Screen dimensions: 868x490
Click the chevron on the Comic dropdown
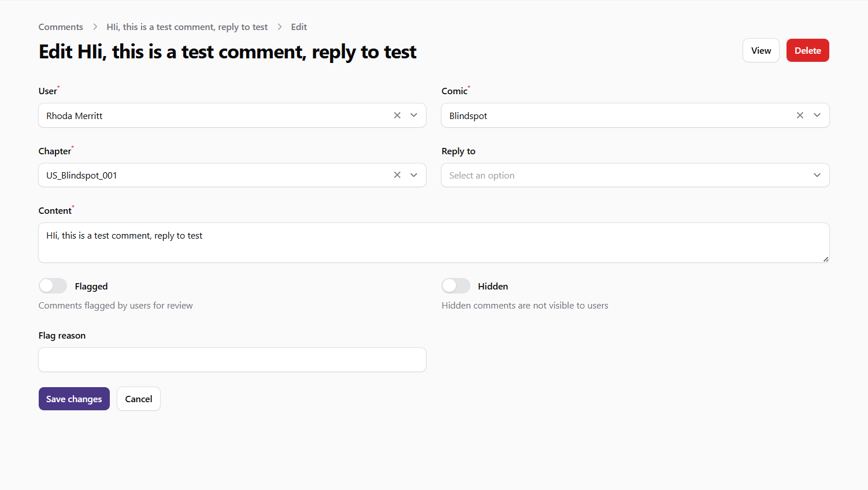pyautogui.click(x=817, y=115)
